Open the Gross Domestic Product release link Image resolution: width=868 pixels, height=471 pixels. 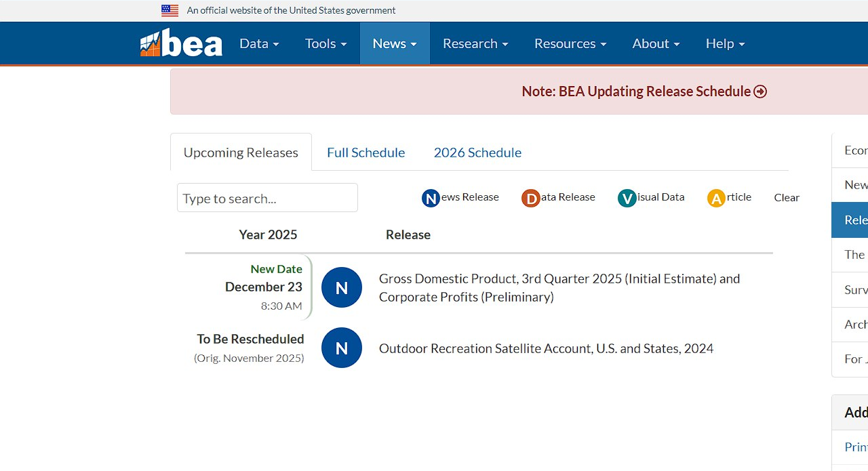pos(560,279)
